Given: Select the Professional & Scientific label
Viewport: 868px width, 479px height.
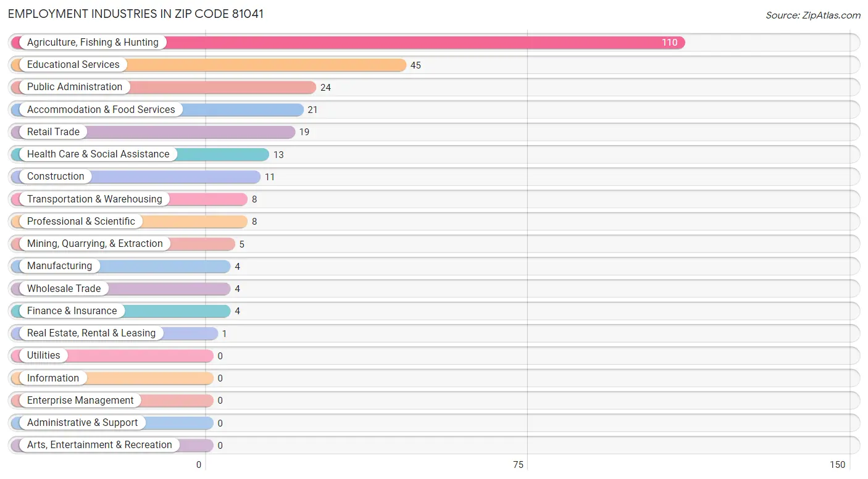Looking at the screenshot, I should coord(81,221).
